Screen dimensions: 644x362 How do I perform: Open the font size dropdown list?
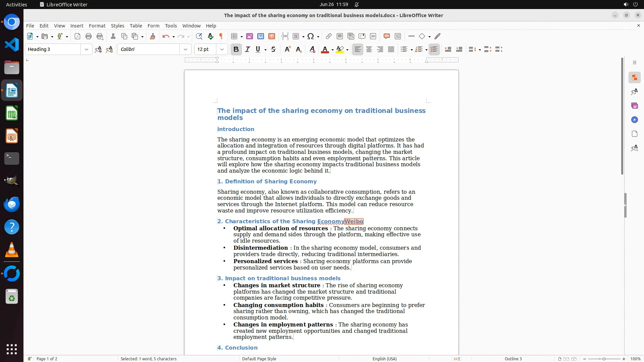point(222,49)
